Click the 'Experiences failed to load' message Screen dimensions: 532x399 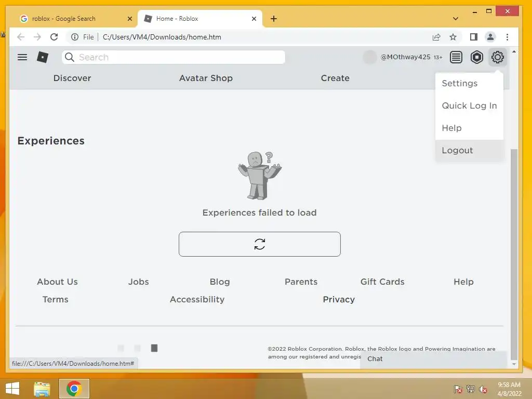coord(260,212)
